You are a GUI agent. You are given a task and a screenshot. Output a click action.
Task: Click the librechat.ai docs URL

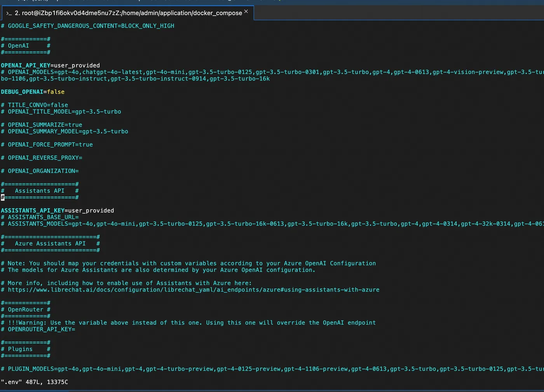[x=194, y=290]
